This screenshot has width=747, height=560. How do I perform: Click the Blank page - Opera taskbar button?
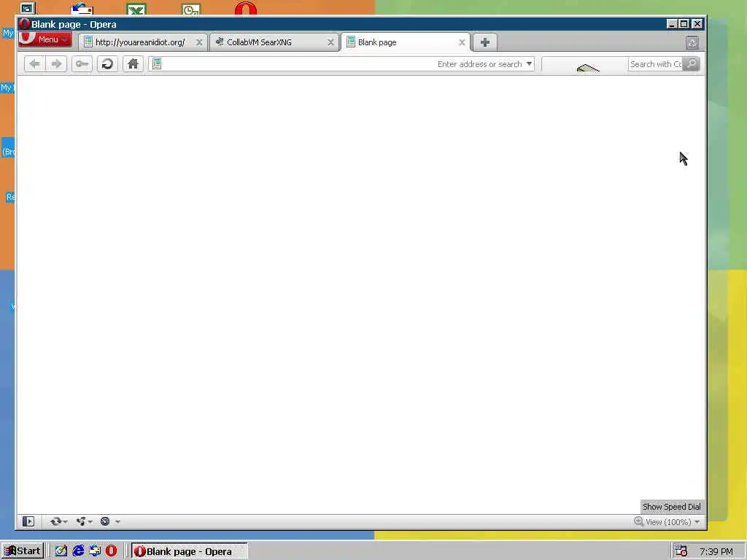click(189, 551)
